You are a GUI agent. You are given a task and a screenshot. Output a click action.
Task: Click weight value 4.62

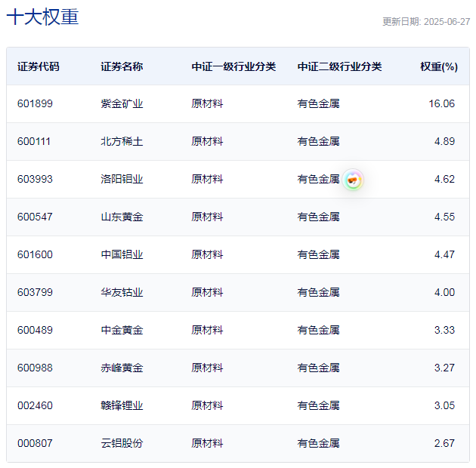[x=444, y=179]
